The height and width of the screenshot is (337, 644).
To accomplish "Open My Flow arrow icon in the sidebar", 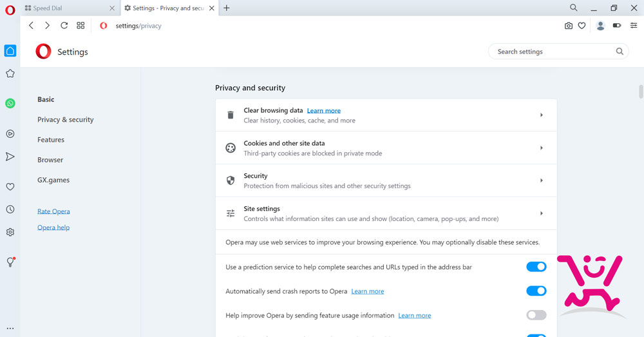I will [10, 157].
